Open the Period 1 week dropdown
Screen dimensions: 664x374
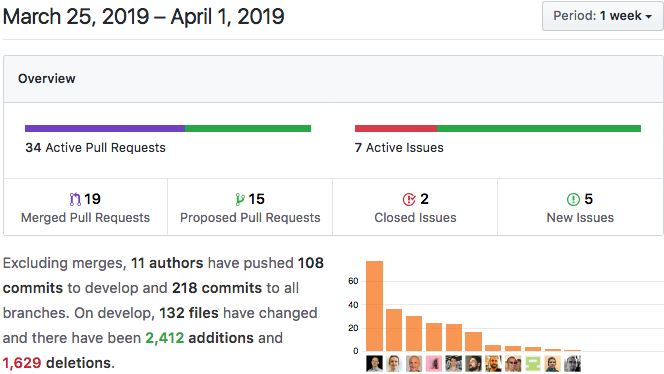click(x=603, y=16)
